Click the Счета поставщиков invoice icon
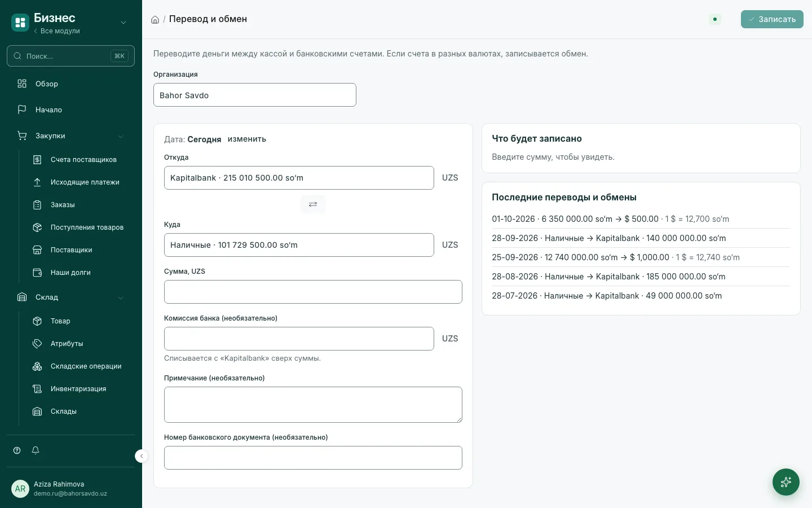This screenshot has width=812, height=508. [37, 160]
